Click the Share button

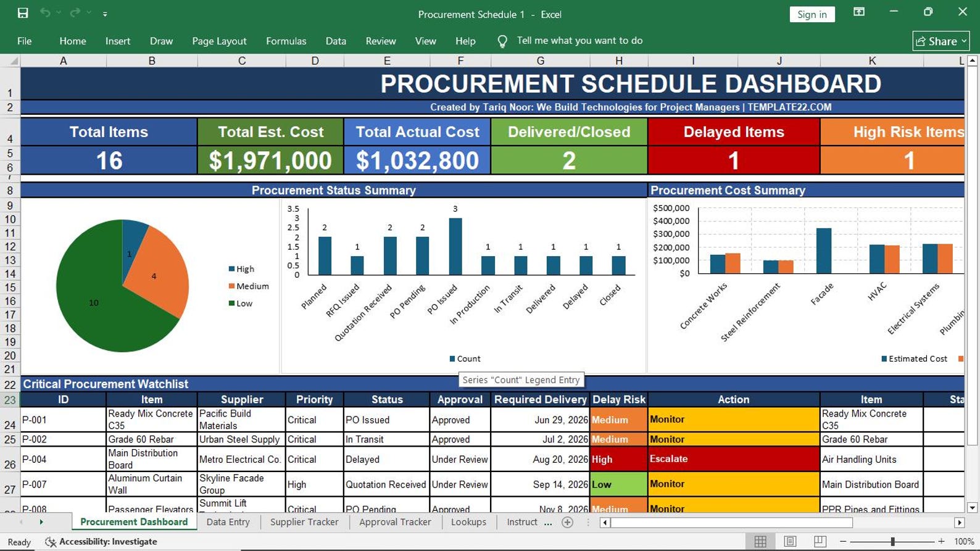pyautogui.click(x=941, y=41)
